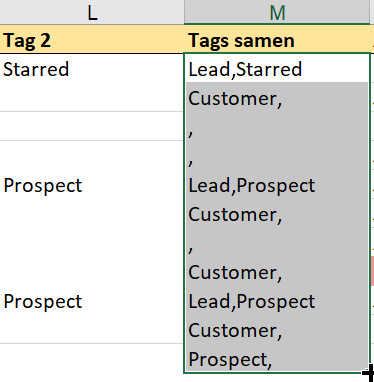Select 'Customer,' cell right below upper 'Lead,Prospect'

click(x=277, y=213)
